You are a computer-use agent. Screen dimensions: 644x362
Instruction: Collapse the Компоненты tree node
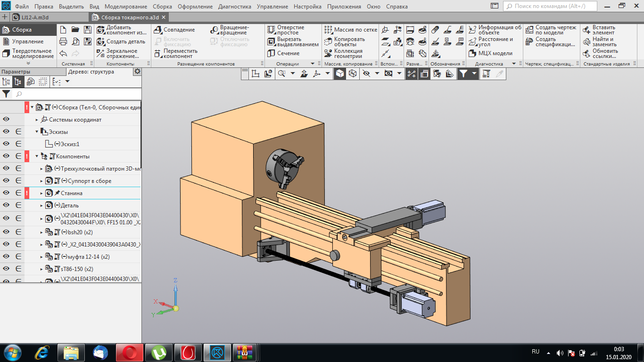pos(37,156)
